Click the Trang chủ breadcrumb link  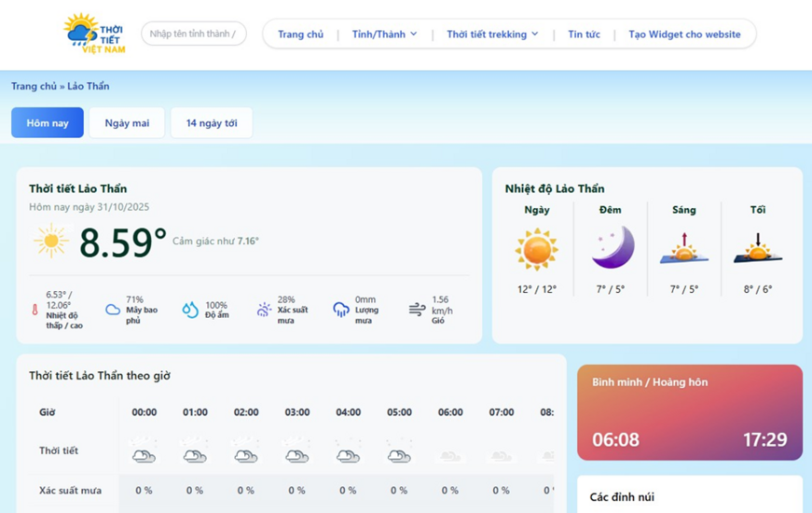point(34,87)
